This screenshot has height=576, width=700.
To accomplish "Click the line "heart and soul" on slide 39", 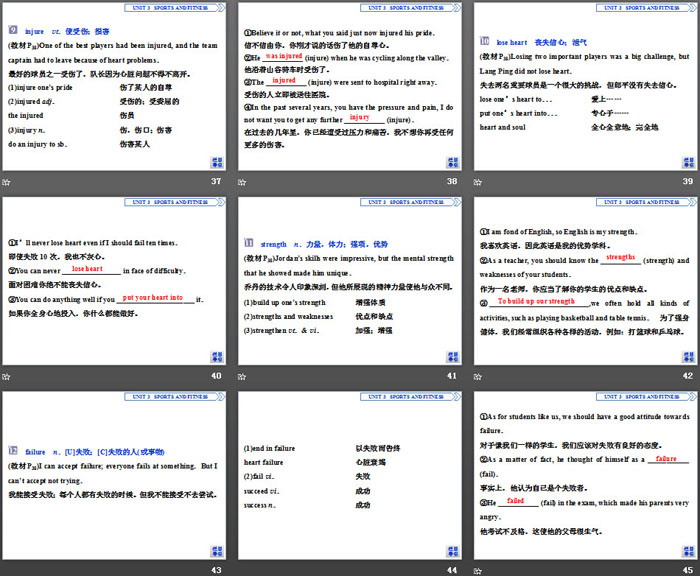I will [502, 127].
